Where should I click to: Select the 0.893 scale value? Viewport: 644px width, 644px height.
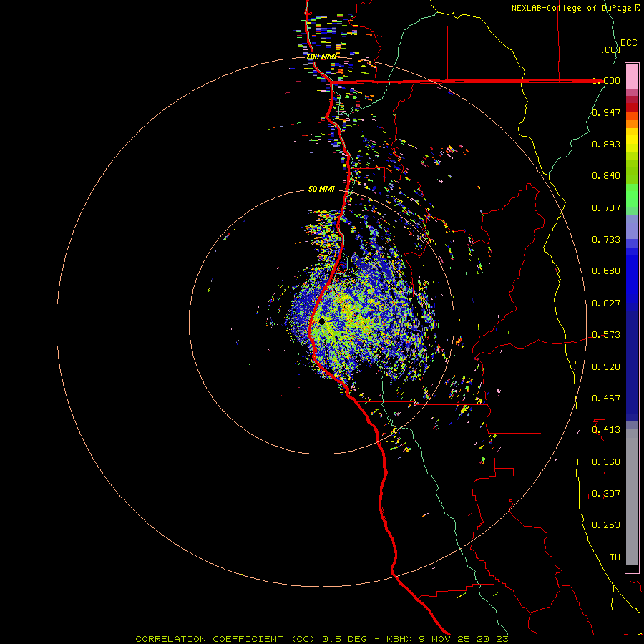(x=606, y=144)
